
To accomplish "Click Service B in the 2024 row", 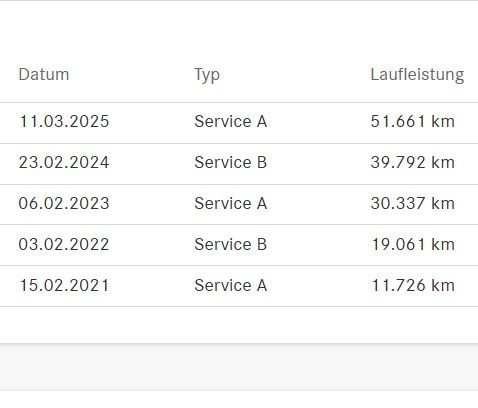I will click(x=231, y=162).
